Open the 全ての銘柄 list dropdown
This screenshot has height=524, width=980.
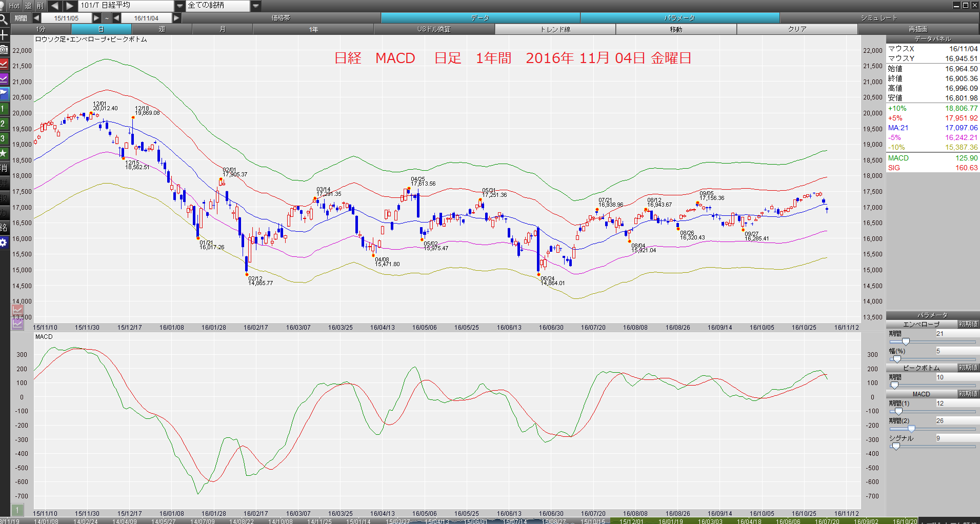[256, 6]
